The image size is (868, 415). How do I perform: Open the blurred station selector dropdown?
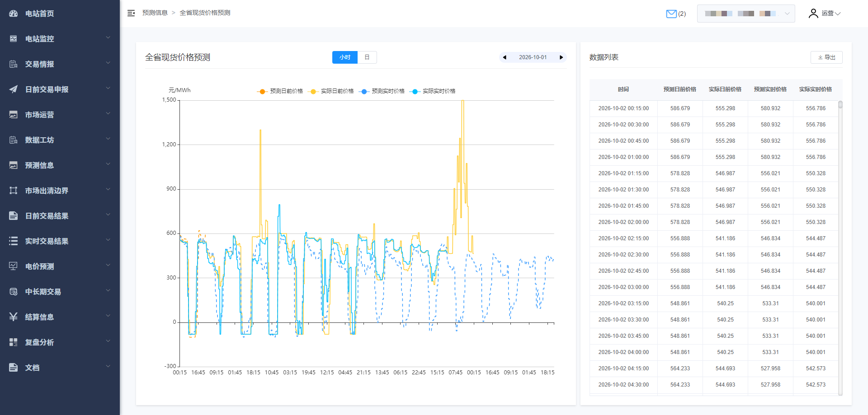click(x=746, y=14)
